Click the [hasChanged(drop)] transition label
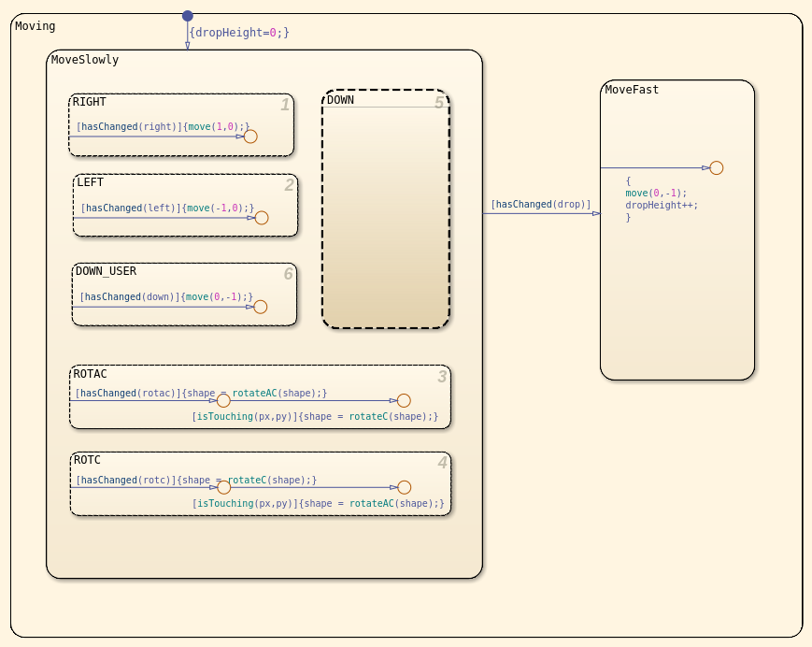 541,204
